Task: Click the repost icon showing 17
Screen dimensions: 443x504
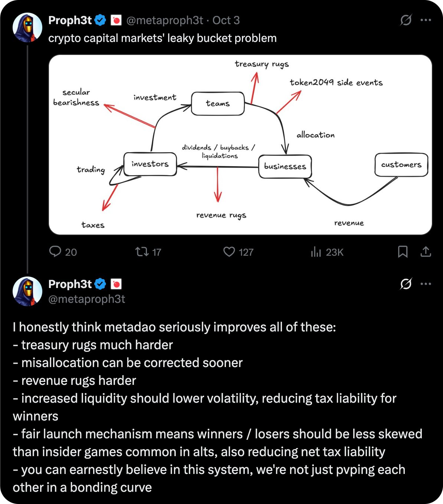Action: [x=141, y=252]
